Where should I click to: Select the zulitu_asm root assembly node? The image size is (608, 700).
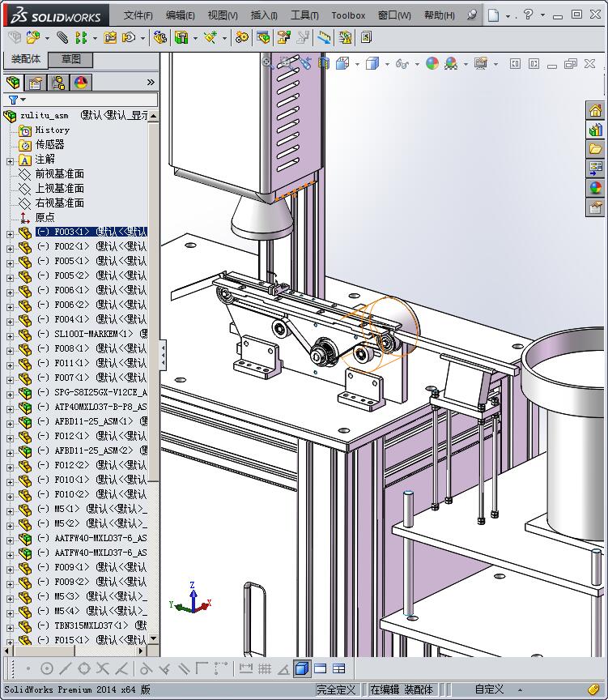tap(44, 116)
